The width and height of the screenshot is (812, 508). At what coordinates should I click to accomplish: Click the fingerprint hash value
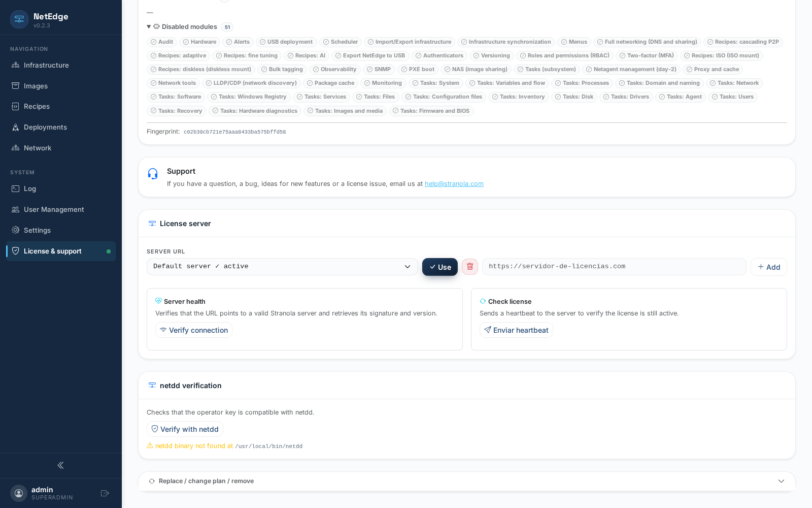click(x=235, y=132)
